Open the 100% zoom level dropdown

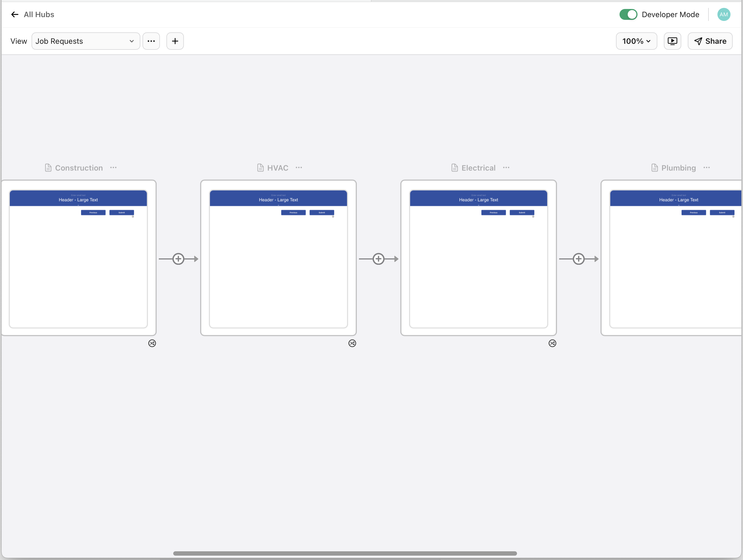point(636,41)
